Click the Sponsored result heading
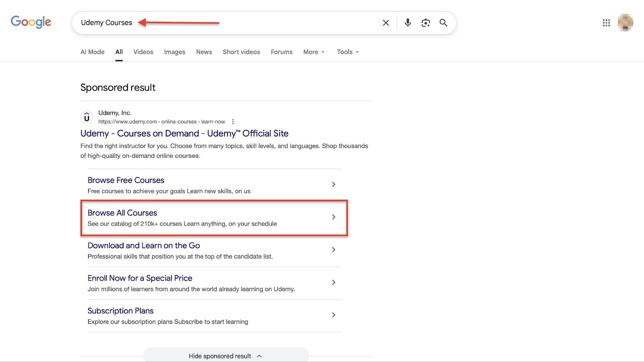 118,87
